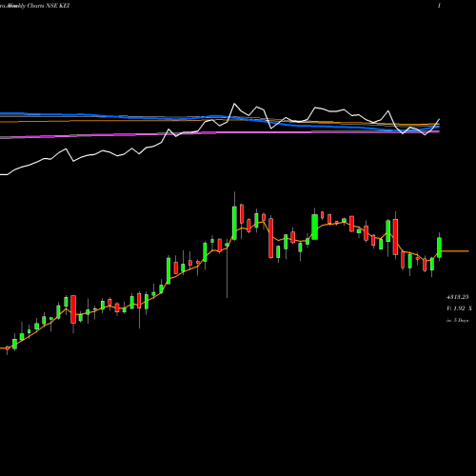The width and height of the screenshot is (476, 476).
Task: Click the 'in 5 Days' label
Action: tap(457, 321)
